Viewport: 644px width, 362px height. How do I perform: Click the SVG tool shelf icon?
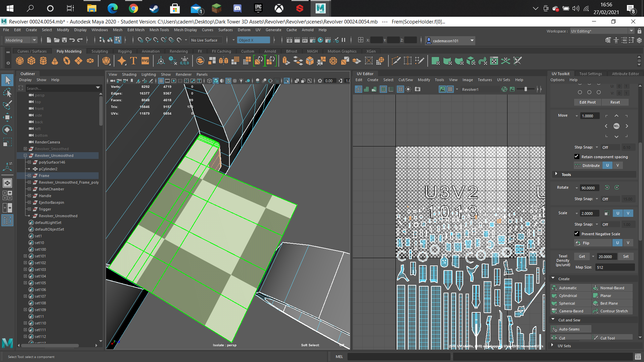coord(145,61)
